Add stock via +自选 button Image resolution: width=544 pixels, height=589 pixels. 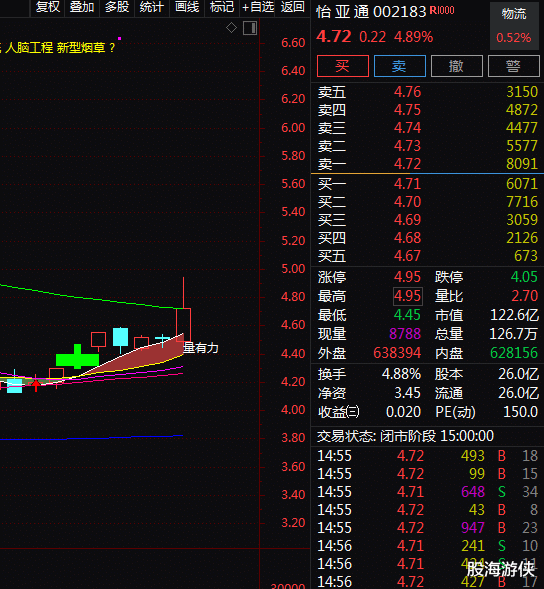tap(258, 7)
